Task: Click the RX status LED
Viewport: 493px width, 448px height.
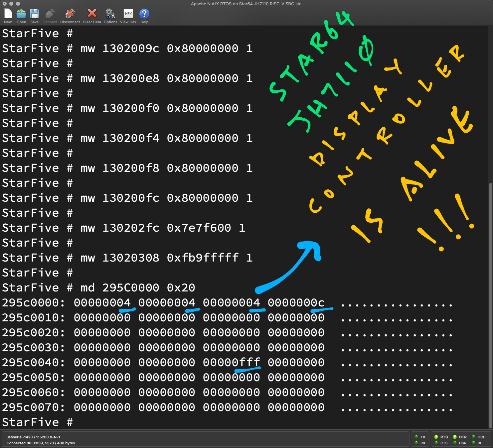Action: pyautogui.click(x=416, y=443)
